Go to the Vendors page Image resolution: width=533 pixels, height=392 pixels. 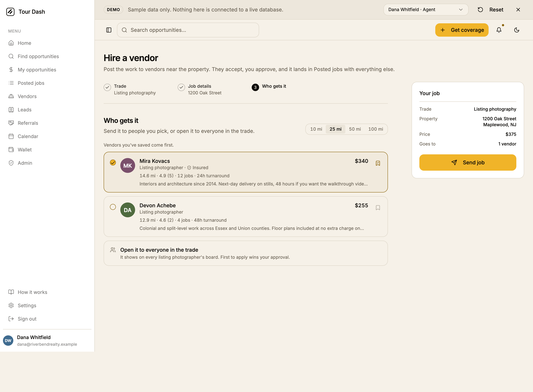click(x=47, y=96)
